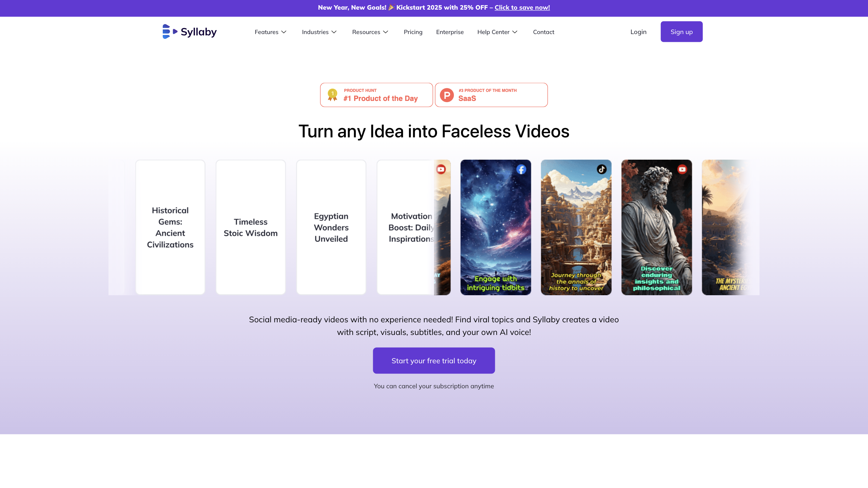Screen dimensions: 868x488
Task: Click the Product Hunt 'P' logo icon
Action: click(x=447, y=95)
